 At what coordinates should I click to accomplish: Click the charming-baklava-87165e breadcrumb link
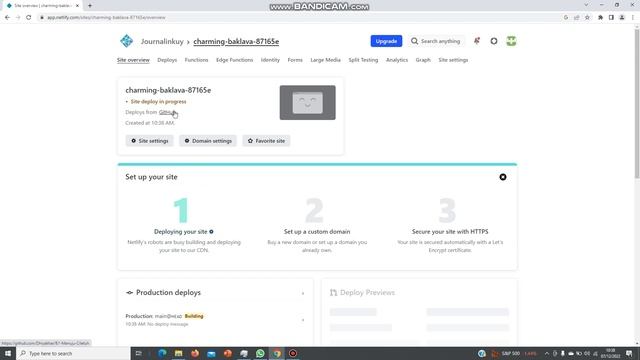(x=236, y=42)
